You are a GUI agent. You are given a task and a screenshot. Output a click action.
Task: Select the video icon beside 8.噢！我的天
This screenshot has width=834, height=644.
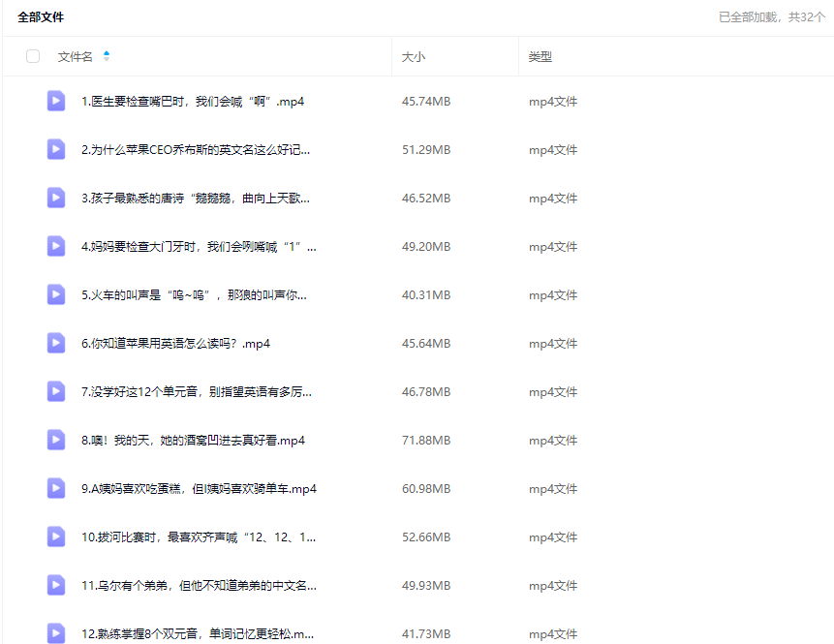56,440
